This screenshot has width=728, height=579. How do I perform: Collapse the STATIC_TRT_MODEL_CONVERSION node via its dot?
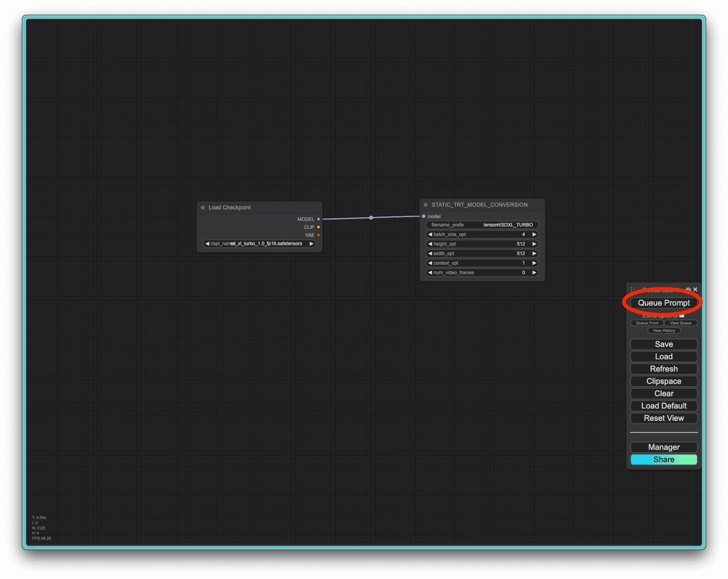tap(425, 205)
